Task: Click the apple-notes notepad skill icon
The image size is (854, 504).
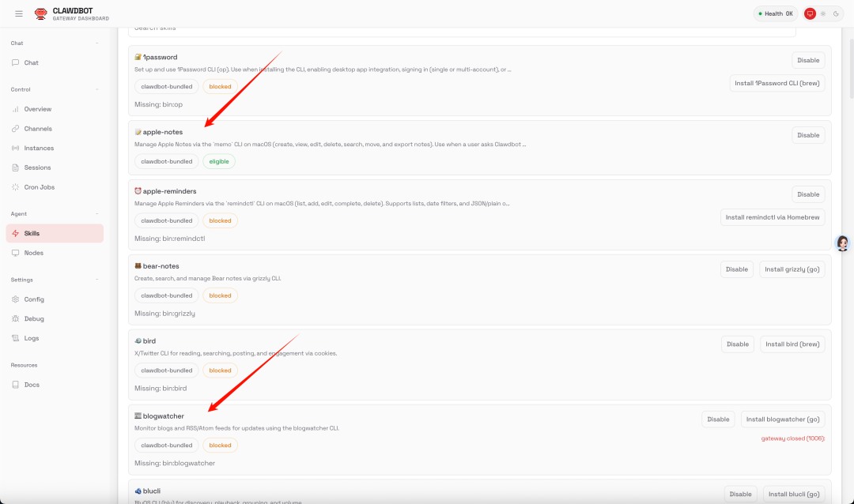Action: (x=138, y=132)
